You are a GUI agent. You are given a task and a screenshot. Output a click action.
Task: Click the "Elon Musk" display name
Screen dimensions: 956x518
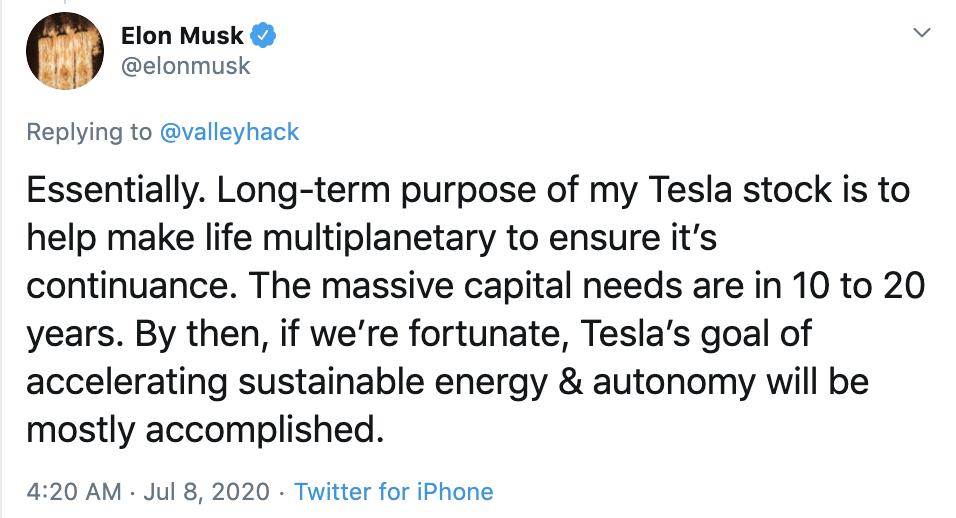coord(182,36)
